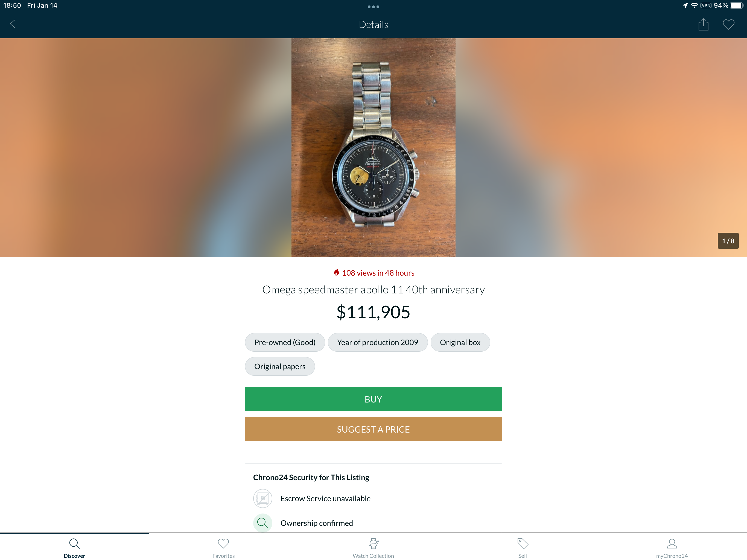Tap the Original papers chip
Viewport: 747px width, 560px height.
pyautogui.click(x=280, y=366)
